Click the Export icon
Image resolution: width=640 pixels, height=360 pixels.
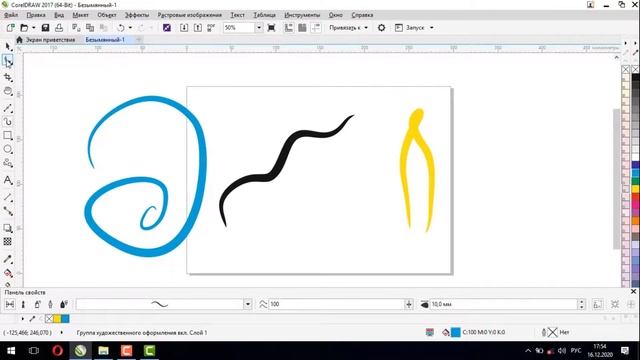click(198, 28)
